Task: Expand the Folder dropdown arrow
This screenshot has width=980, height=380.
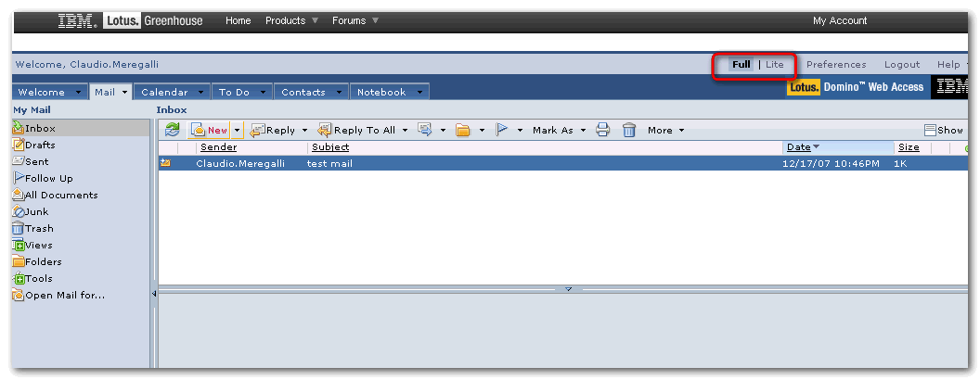Action: (482, 131)
